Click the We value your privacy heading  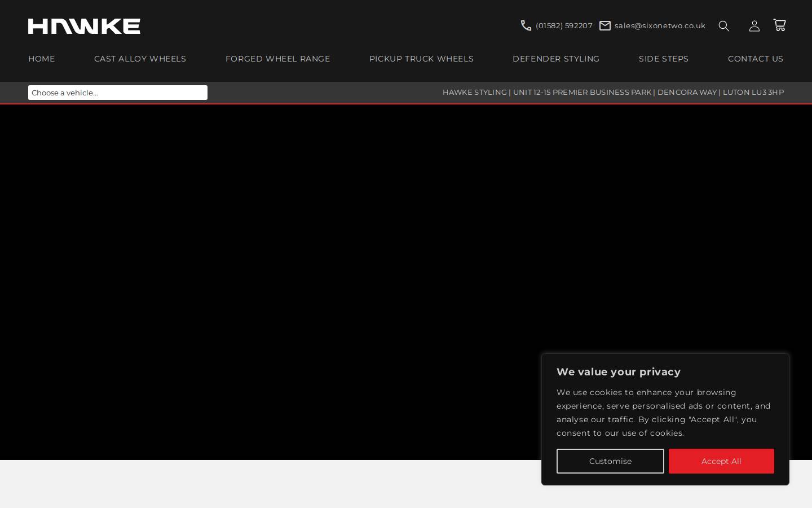(619, 372)
